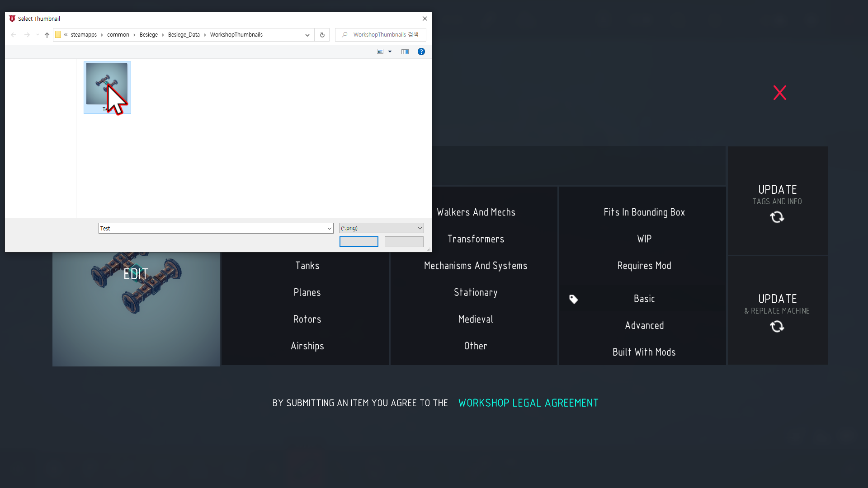Select the Besiege_Data breadcrumb in the path

(x=184, y=35)
